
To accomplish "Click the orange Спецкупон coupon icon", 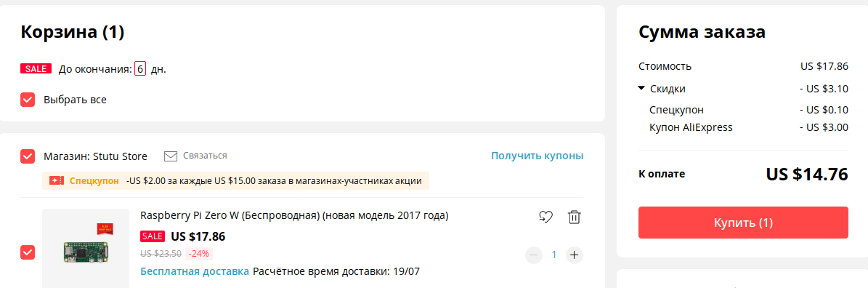I will point(57,181).
